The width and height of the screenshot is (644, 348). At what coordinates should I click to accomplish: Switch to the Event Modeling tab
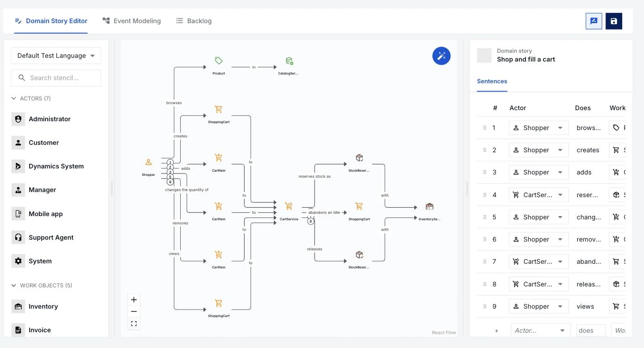pos(132,21)
